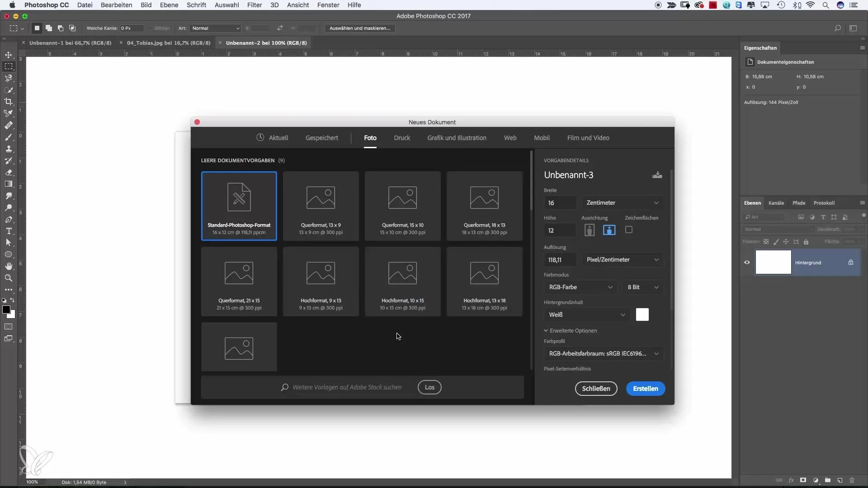Viewport: 868px width, 488px height.
Task: Select the Path Selection tool
Action: [9, 243]
